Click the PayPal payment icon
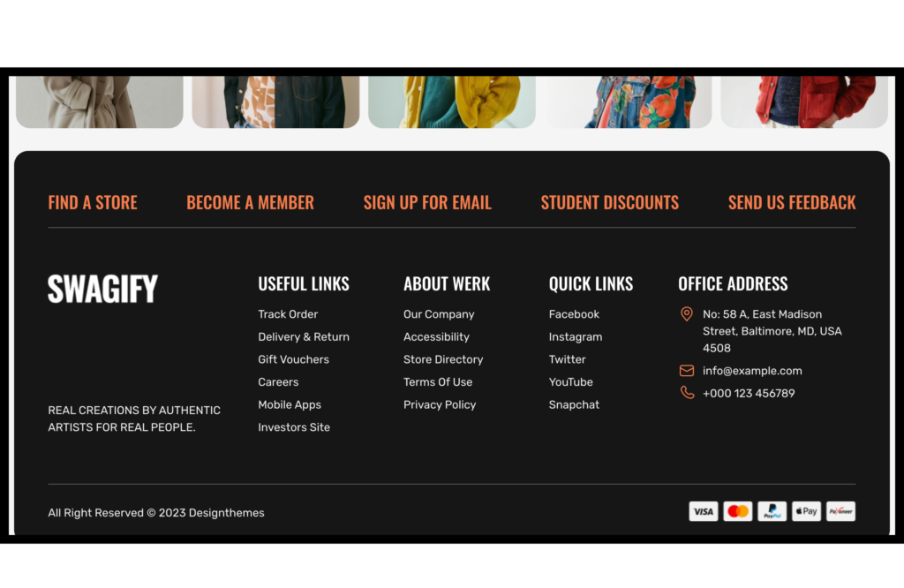This screenshot has height=588, width=904. [x=772, y=511]
